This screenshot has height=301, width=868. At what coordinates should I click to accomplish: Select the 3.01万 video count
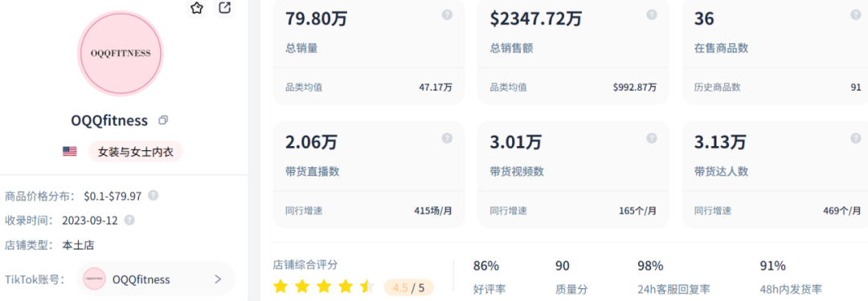(516, 142)
